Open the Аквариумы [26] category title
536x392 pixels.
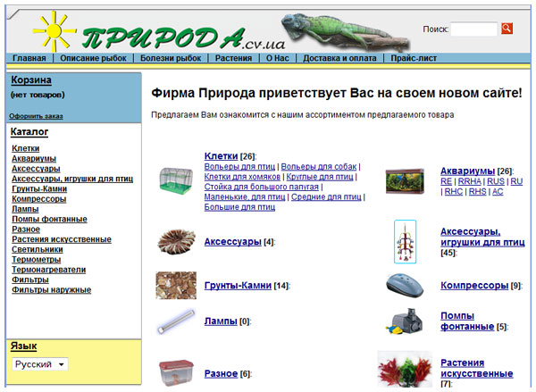click(x=467, y=171)
